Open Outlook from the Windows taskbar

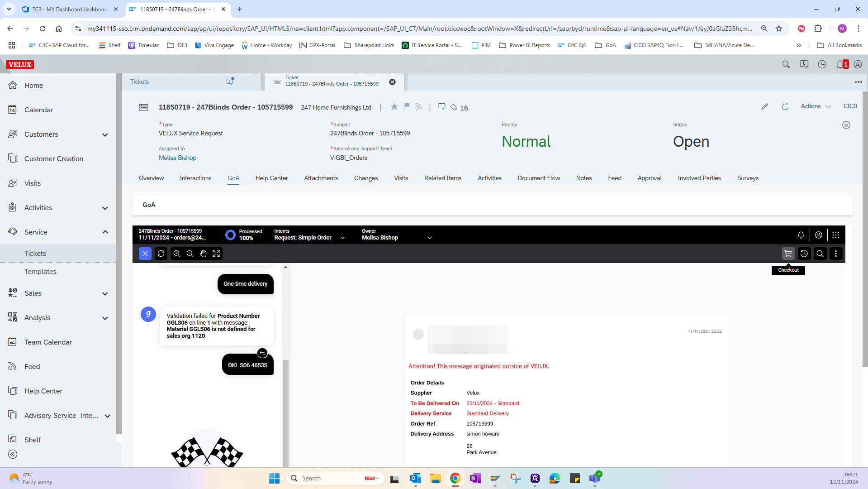click(415, 478)
